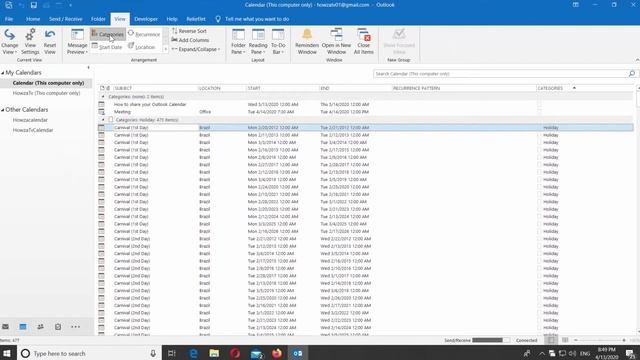The height and width of the screenshot is (360, 640).
Task: Collapse the Categories: Holiday group
Action: pyautogui.click(x=103, y=120)
